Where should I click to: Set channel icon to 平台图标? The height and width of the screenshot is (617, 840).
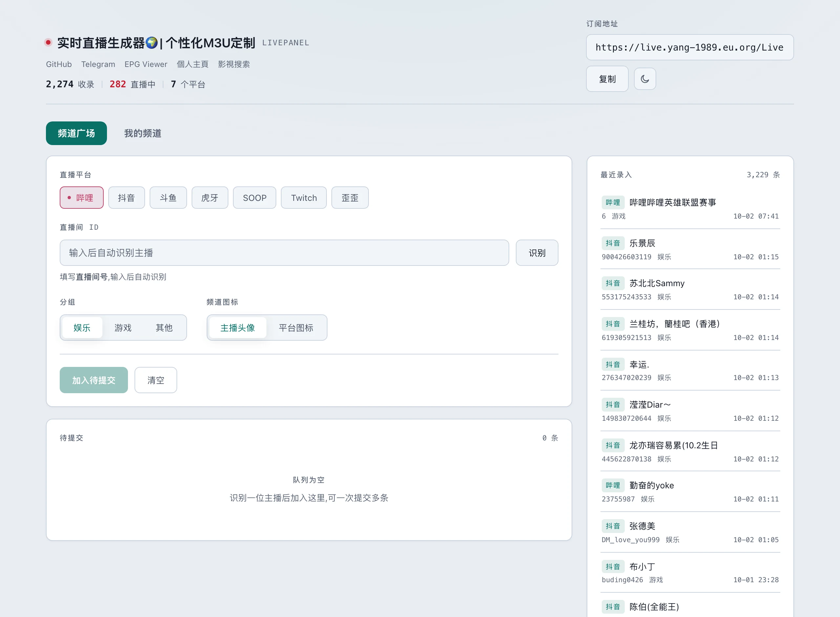[296, 328]
